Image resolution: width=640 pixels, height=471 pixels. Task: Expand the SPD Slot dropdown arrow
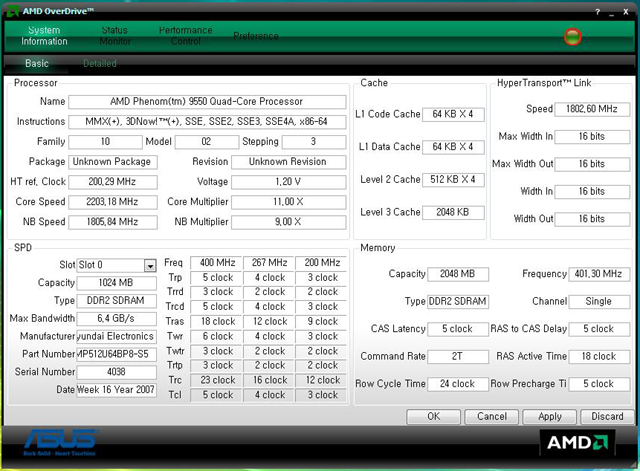150,266
